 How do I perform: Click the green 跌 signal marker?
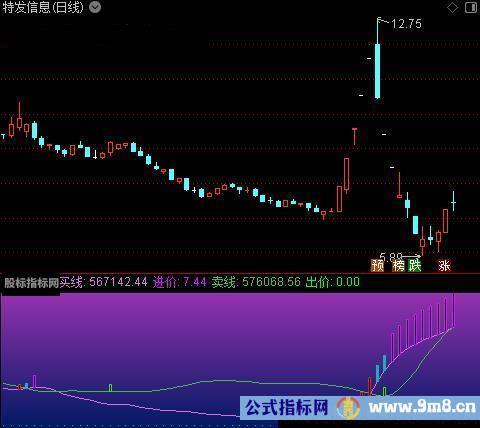tap(415, 265)
